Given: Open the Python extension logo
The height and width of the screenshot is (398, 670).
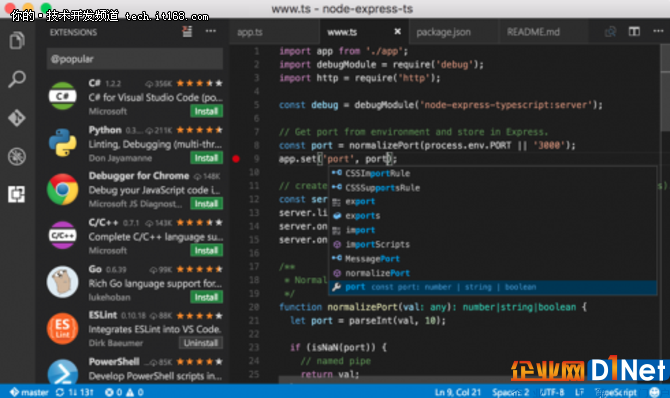Looking at the screenshot, I should pos(62,142).
